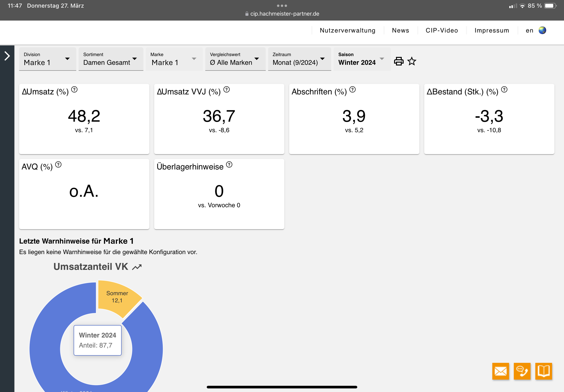Open the Nutzerverwaltung menu item
This screenshot has width=564, height=392.
(x=347, y=30)
